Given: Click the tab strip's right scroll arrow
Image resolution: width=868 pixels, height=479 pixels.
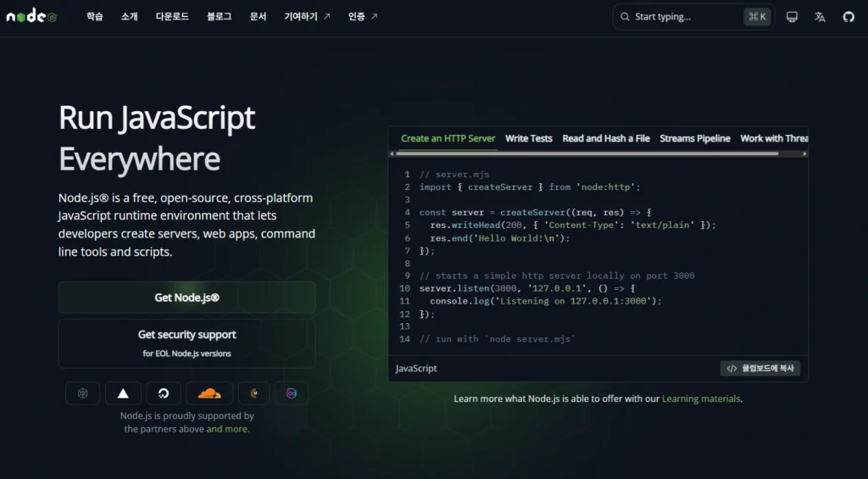Looking at the screenshot, I should (x=804, y=154).
